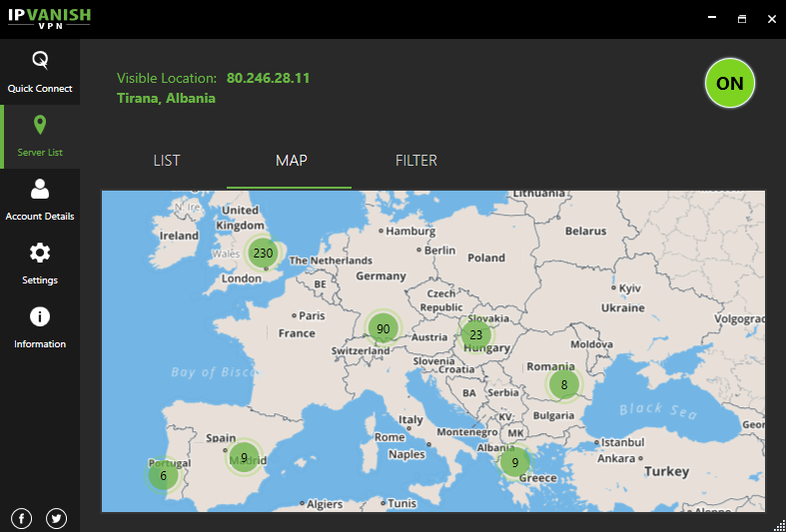
Task: Open the IPVanish Facebook page icon
Action: pos(22,518)
